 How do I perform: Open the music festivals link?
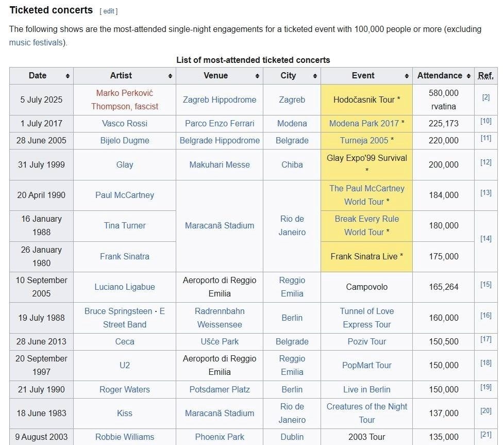click(x=36, y=42)
